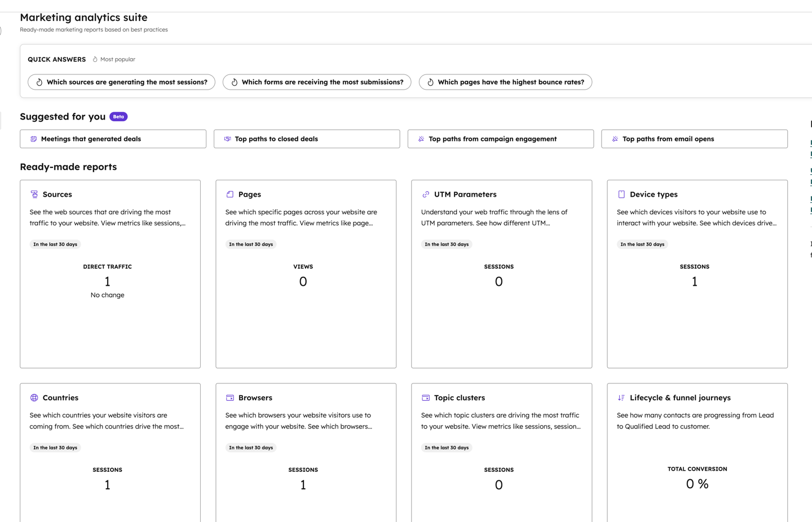
Task: Open the date filter on the Countries report
Action: click(55, 447)
